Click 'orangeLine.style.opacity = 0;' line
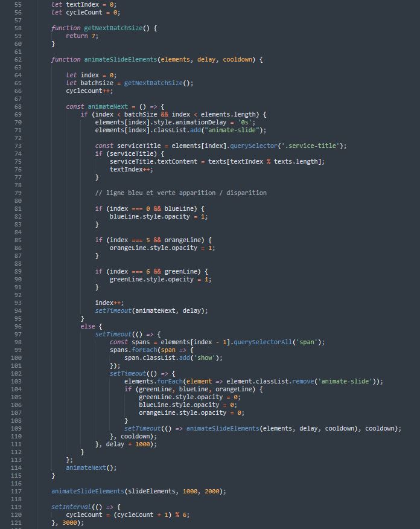420x529 pixels. [191, 412]
